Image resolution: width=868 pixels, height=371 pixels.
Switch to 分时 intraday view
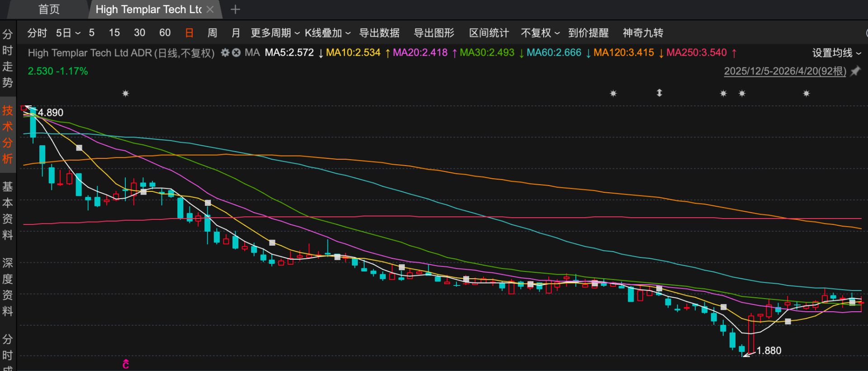pyautogui.click(x=37, y=33)
